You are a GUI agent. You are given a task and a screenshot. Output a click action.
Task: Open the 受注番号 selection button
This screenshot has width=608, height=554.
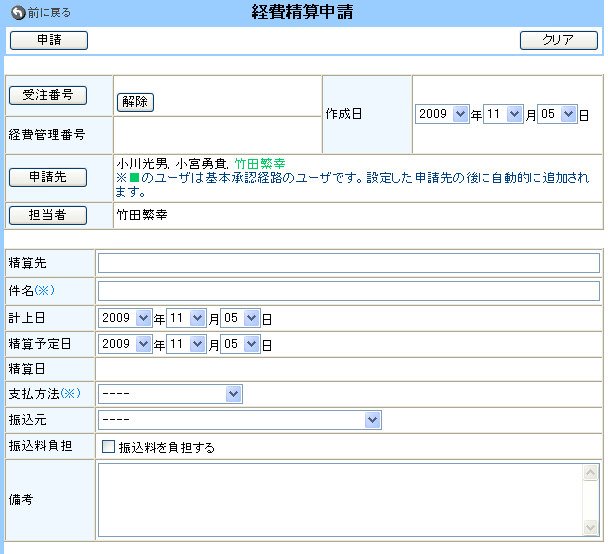[x=48, y=95]
